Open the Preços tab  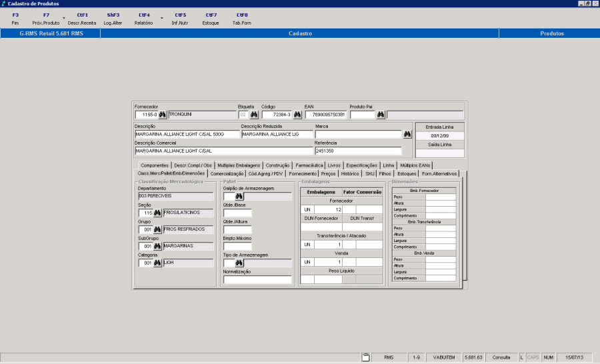[328, 174]
